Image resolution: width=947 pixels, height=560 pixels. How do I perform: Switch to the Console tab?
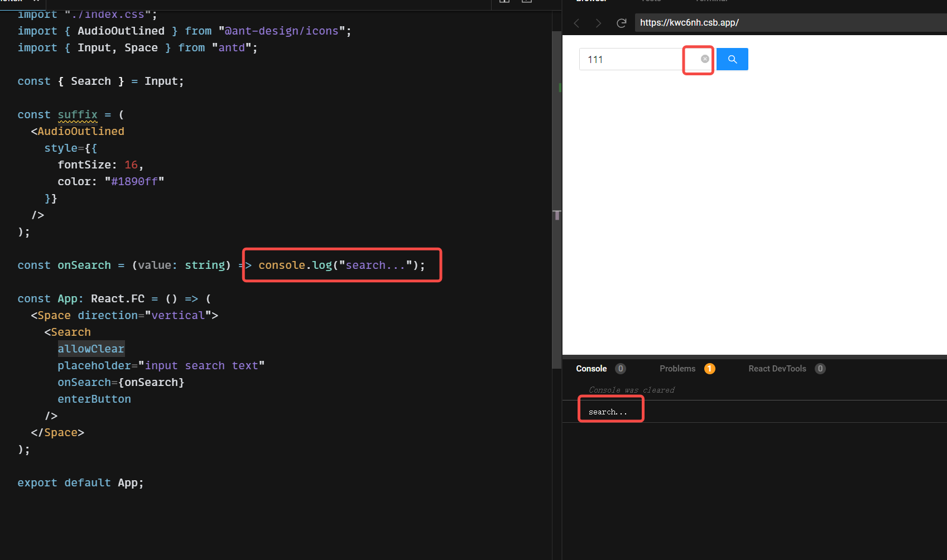(591, 369)
